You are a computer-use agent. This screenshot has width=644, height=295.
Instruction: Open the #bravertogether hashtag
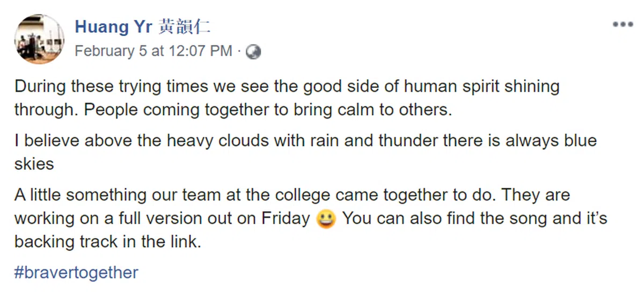tap(76, 272)
